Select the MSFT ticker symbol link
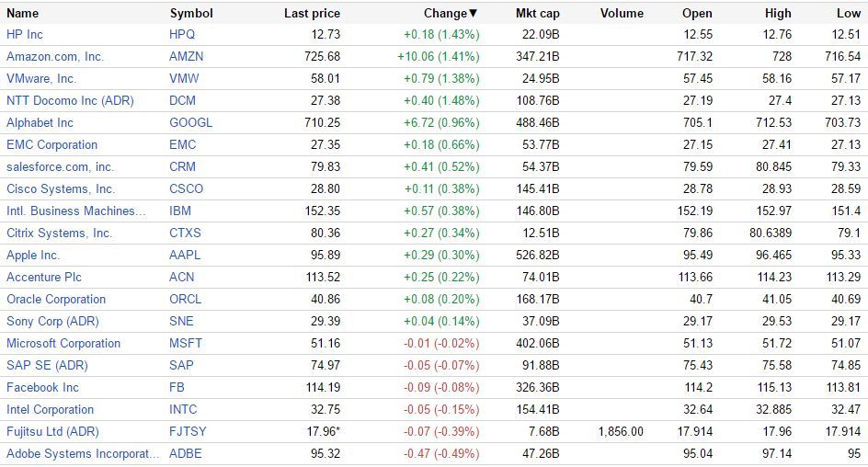 [186, 343]
